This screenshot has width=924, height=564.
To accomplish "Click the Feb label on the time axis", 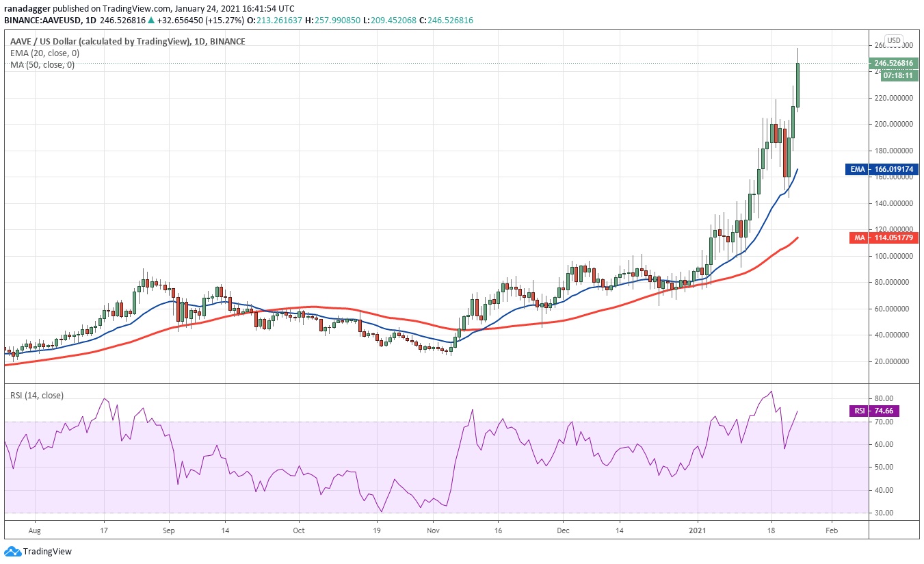I will tap(831, 530).
